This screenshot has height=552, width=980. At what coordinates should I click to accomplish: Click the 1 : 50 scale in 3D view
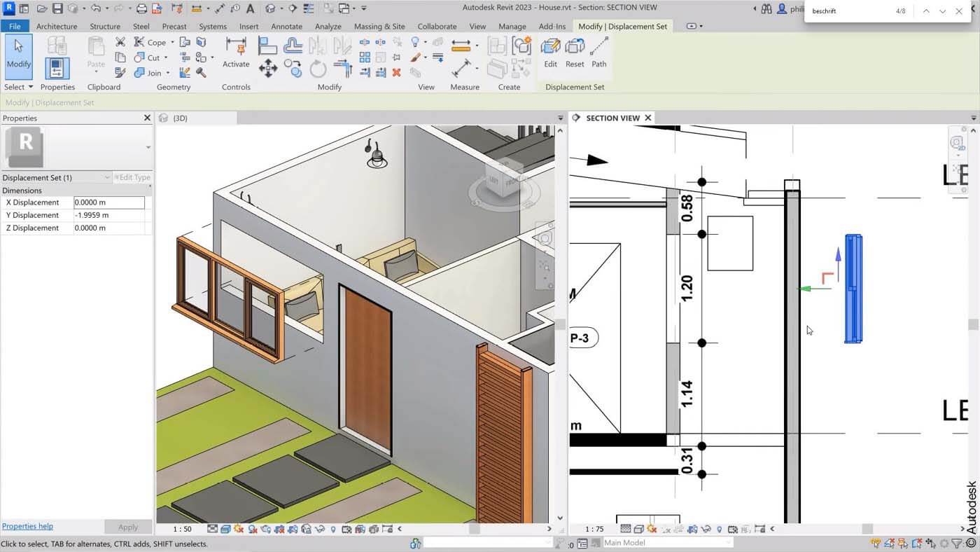coord(182,529)
